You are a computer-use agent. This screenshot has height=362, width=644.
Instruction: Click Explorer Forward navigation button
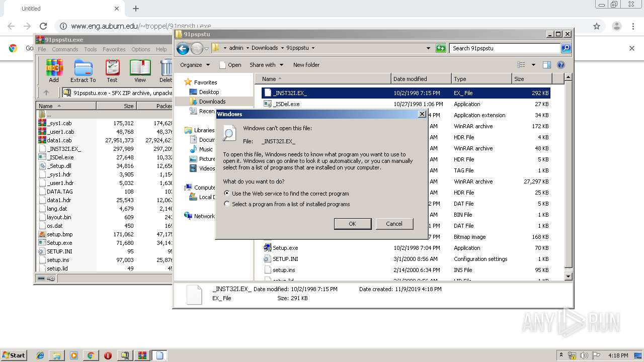(x=197, y=48)
